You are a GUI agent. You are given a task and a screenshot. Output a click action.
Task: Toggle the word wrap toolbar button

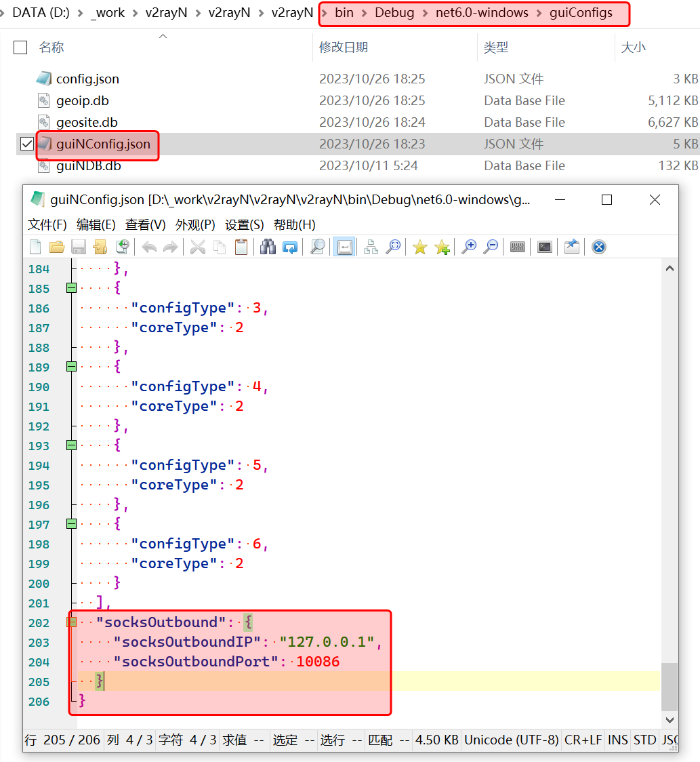coord(344,247)
